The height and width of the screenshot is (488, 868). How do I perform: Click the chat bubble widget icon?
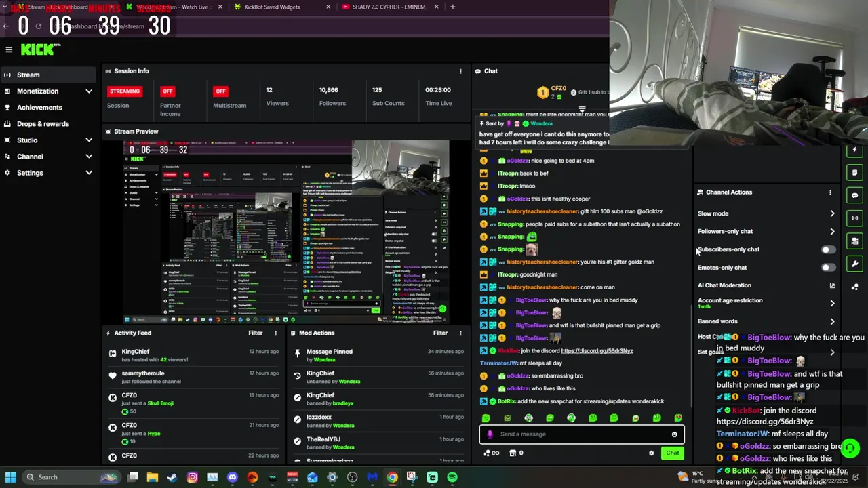pos(854,195)
